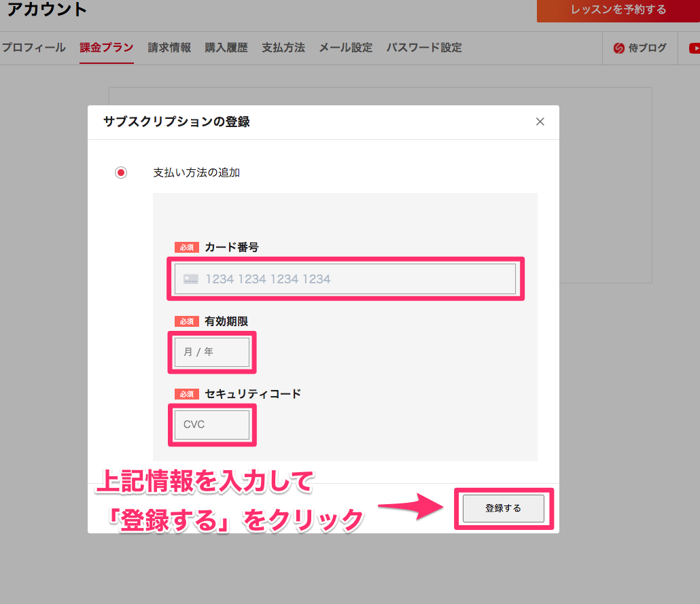The height and width of the screenshot is (604, 700).
Task: Open the 支払方法 tab
Action: pos(283,48)
